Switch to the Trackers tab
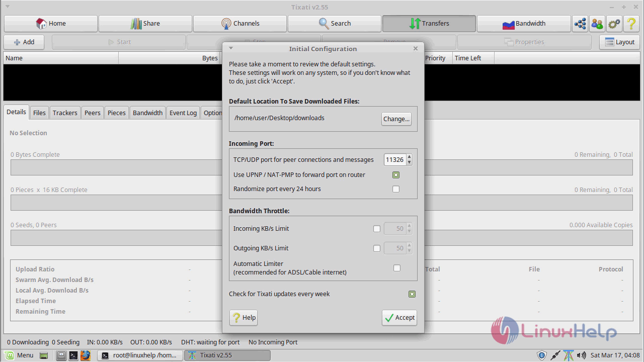This screenshot has height=362, width=644. coord(65,113)
